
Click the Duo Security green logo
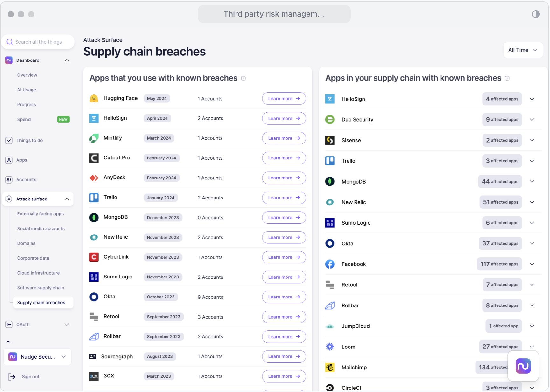pyautogui.click(x=330, y=120)
